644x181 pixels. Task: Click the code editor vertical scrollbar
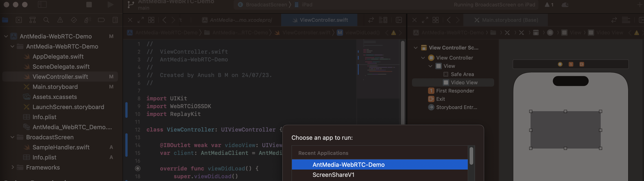point(403,82)
